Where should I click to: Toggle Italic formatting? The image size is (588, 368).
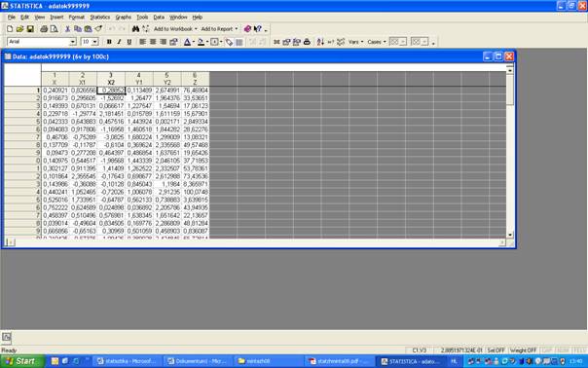click(x=119, y=42)
